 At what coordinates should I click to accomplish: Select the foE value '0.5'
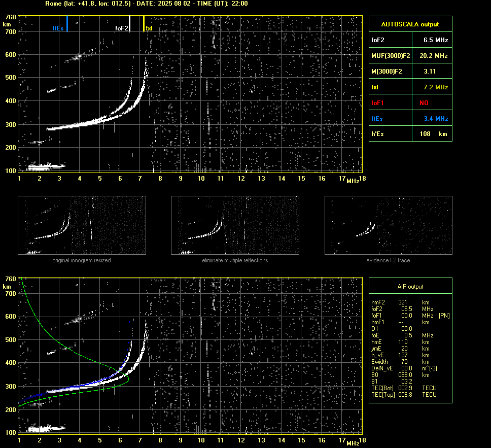click(408, 335)
